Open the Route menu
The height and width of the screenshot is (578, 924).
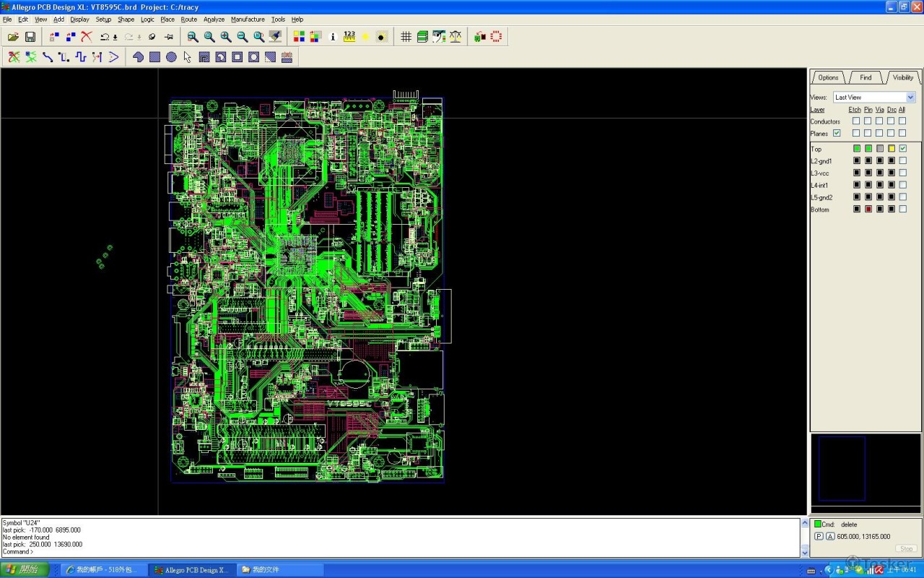(x=189, y=20)
